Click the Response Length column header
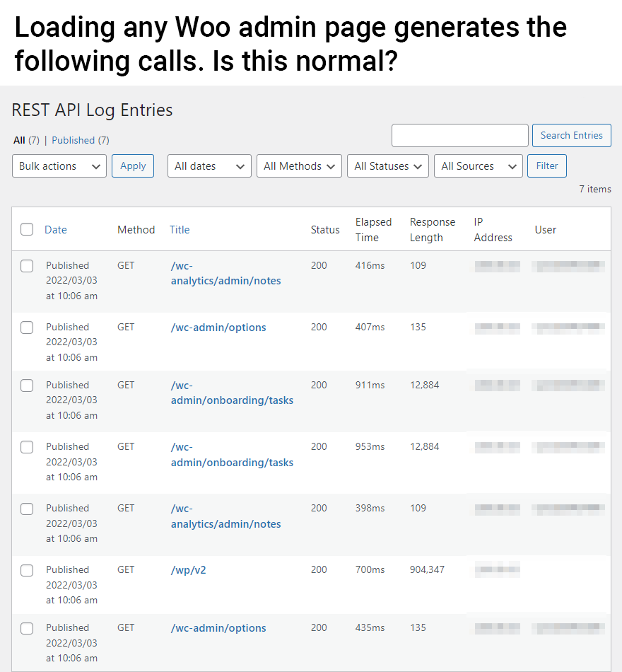Image resolution: width=622 pixels, height=672 pixels. [433, 230]
